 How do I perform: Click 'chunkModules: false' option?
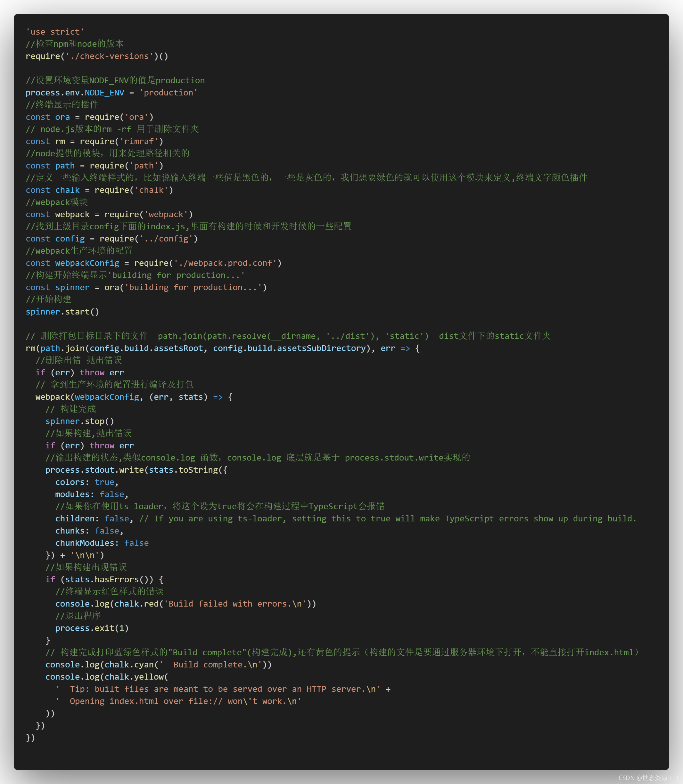[102, 543]
